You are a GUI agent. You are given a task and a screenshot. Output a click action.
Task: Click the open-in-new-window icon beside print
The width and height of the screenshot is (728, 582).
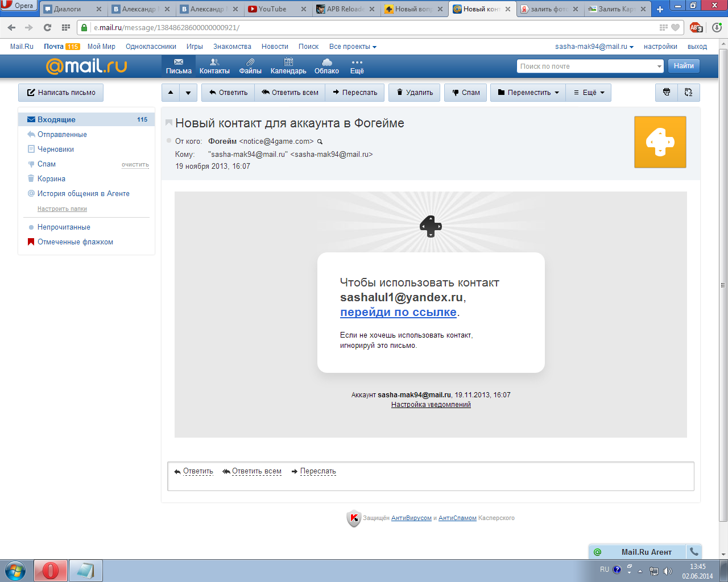pos(689,93)
